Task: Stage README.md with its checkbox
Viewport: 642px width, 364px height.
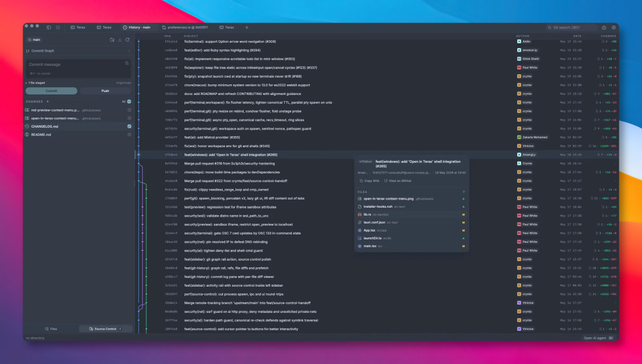Action: pyautogui.click(x=130, y=135)
